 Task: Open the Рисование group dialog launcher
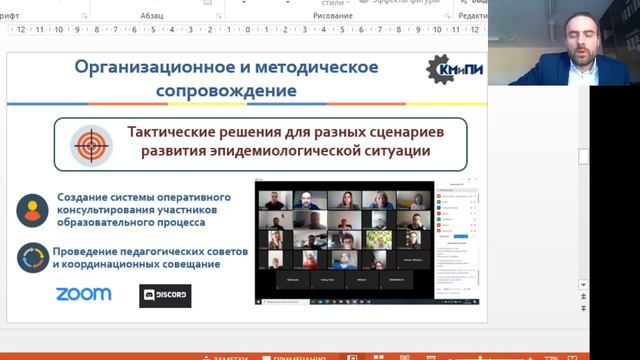(448, 16)
